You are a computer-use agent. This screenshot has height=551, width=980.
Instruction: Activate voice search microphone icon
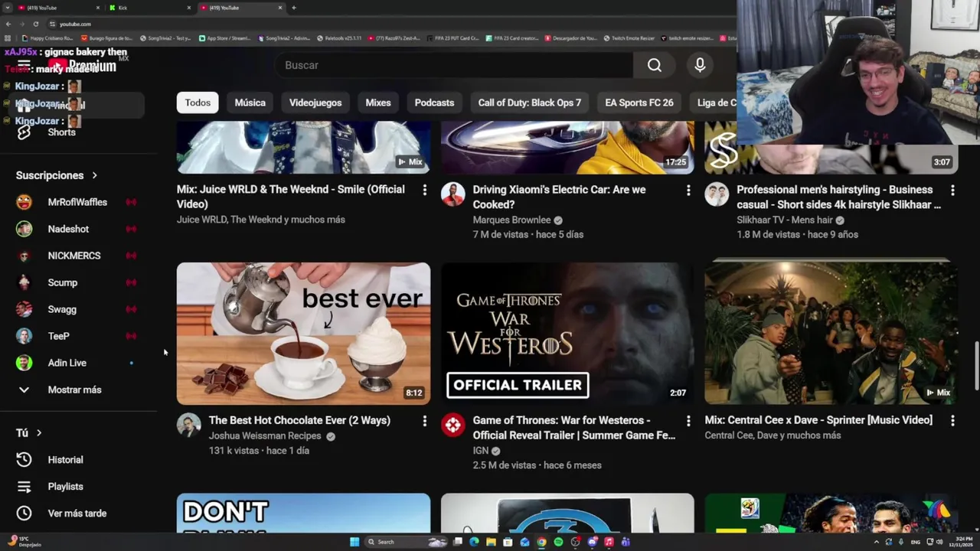tap(700, 65)
